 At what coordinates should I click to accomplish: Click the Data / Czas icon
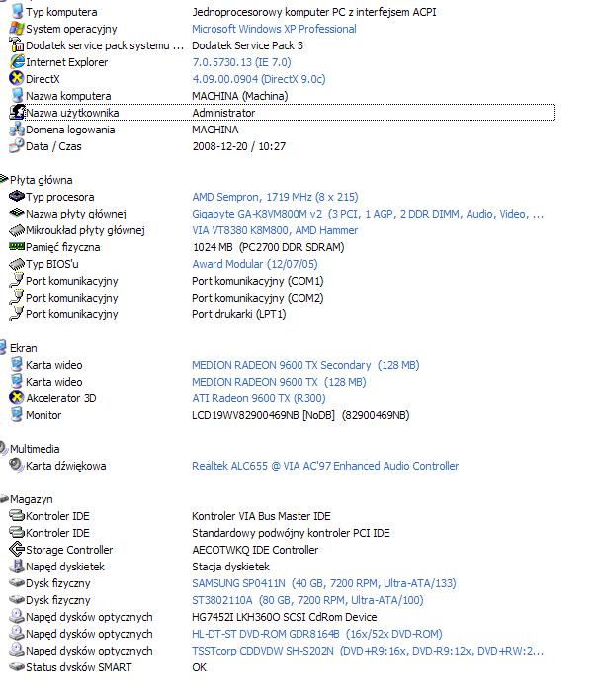coord(16,146)
